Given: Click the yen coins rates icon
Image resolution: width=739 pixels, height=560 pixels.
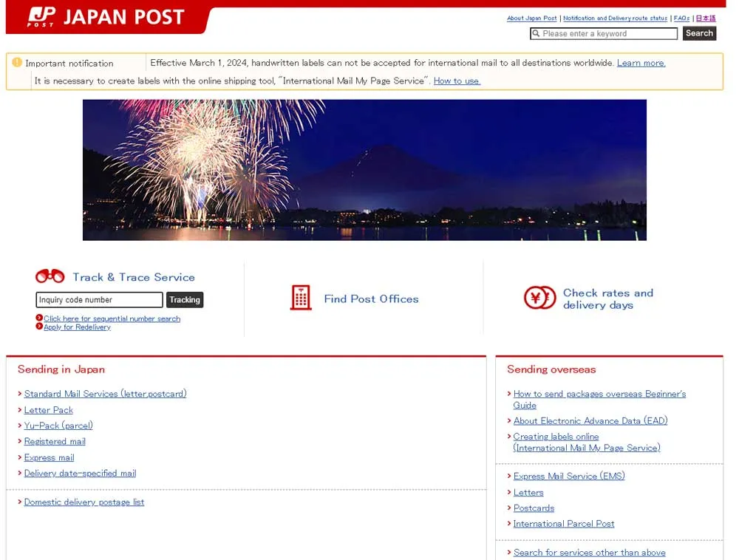Looking at the screenshot, I should click(539, 298).
